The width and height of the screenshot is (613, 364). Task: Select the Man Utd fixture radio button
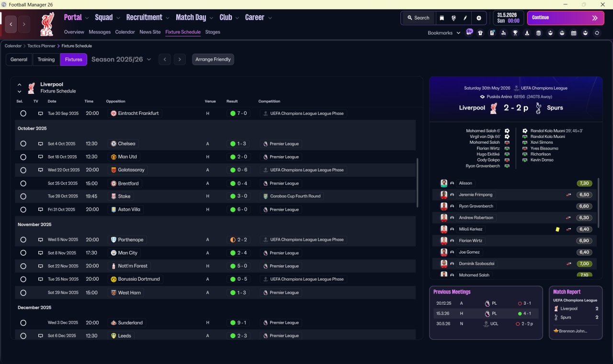(23, 157)
